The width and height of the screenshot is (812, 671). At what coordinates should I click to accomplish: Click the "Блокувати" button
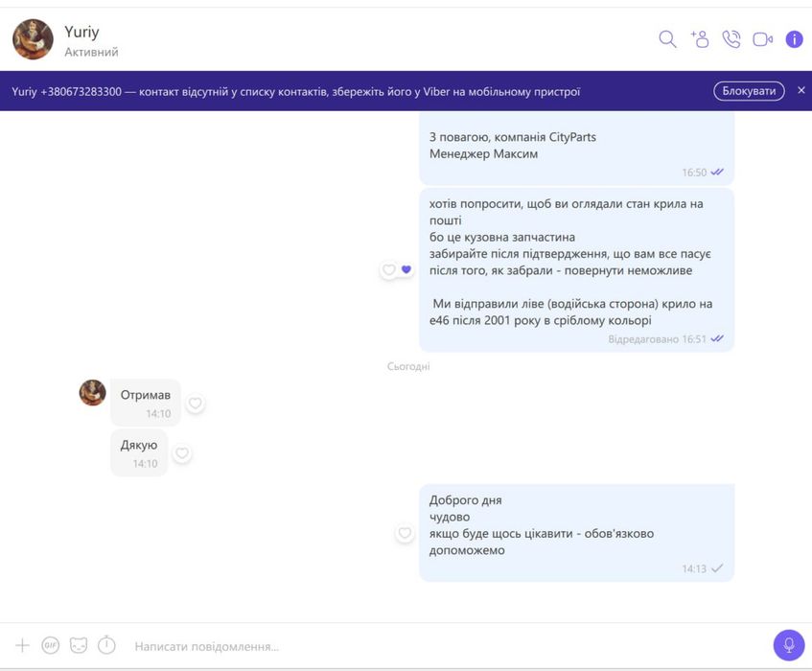click(x=749, y=91)
